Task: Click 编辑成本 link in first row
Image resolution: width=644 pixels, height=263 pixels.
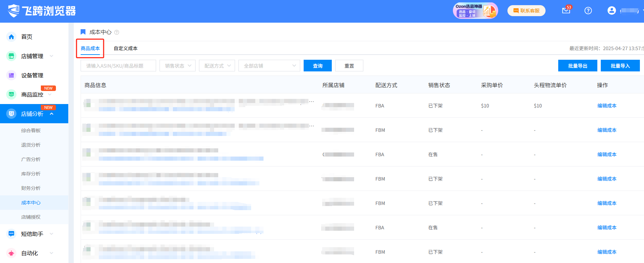Action: click(x=607, y=106)
